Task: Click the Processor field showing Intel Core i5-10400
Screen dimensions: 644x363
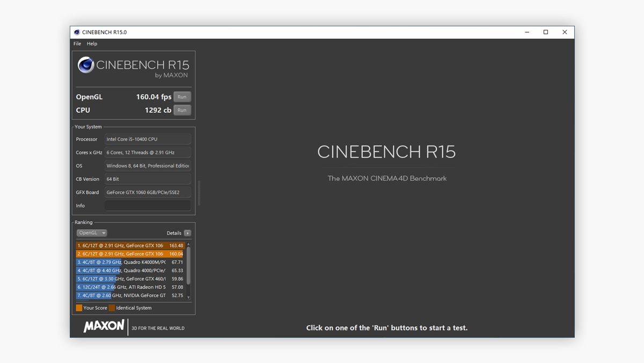Action: tap(148, 139)
